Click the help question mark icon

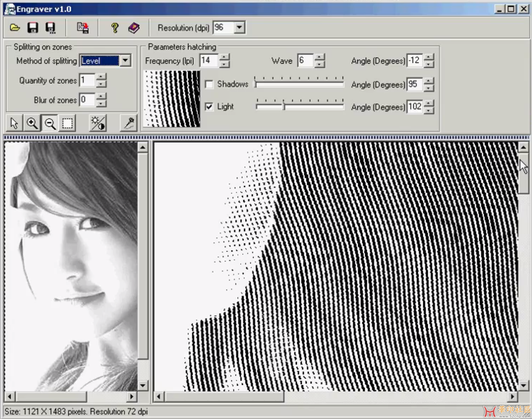115,28
